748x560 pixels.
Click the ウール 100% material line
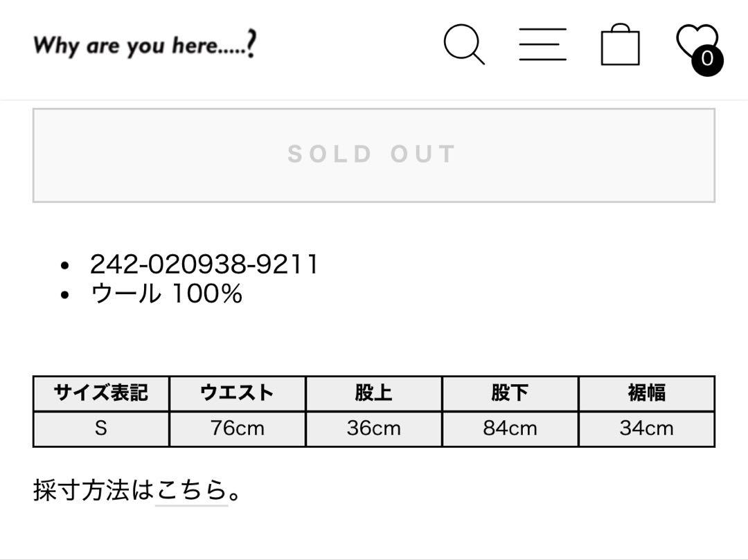coord(166,293)
